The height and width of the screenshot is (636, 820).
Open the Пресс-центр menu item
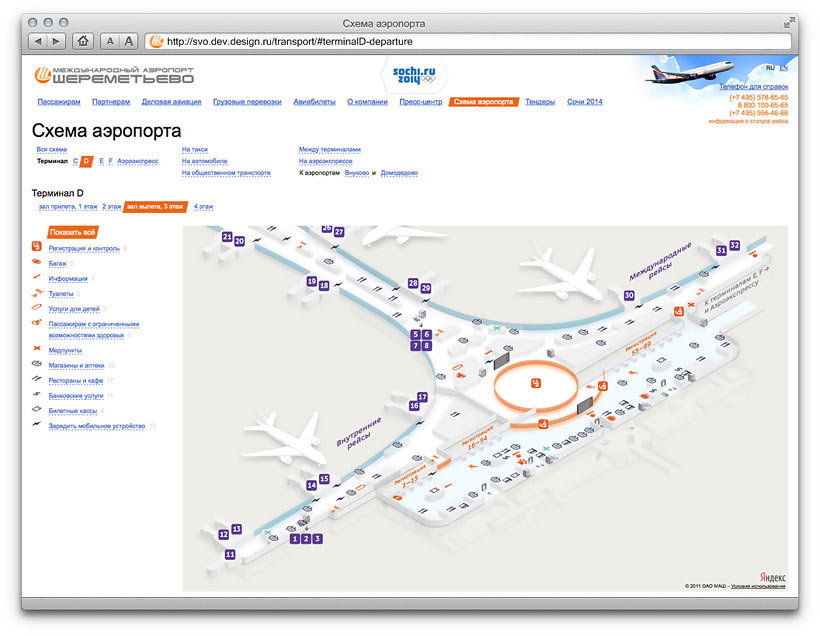[421, 101]
